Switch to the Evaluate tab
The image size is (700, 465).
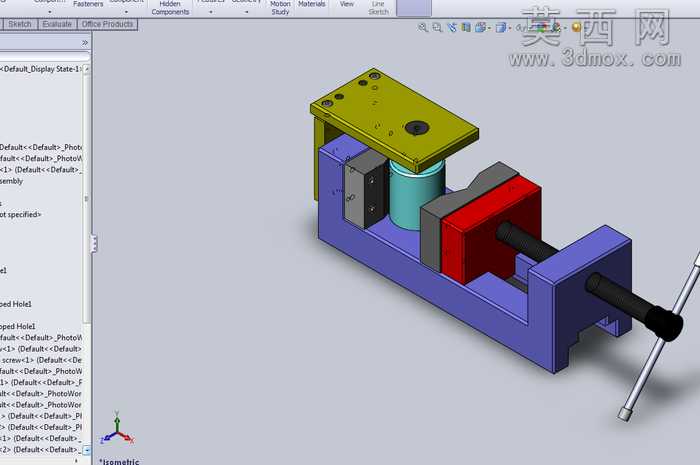(x=57, y=24)
